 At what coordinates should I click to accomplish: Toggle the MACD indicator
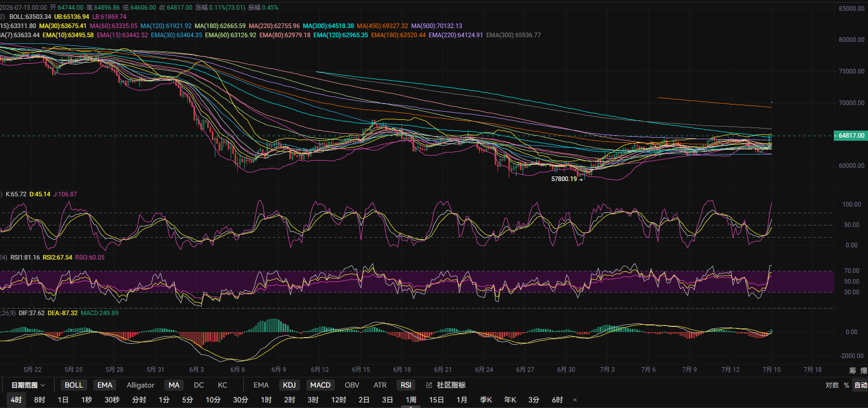tap(320, 385)
